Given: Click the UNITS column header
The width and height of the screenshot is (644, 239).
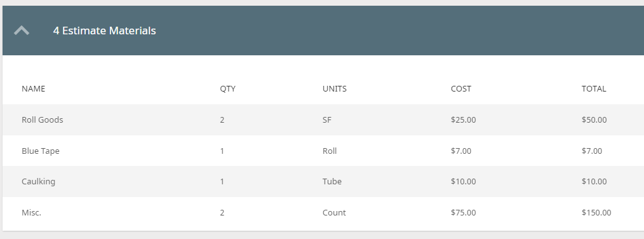Looking at the screenshot, I should [x=334, y=89].
